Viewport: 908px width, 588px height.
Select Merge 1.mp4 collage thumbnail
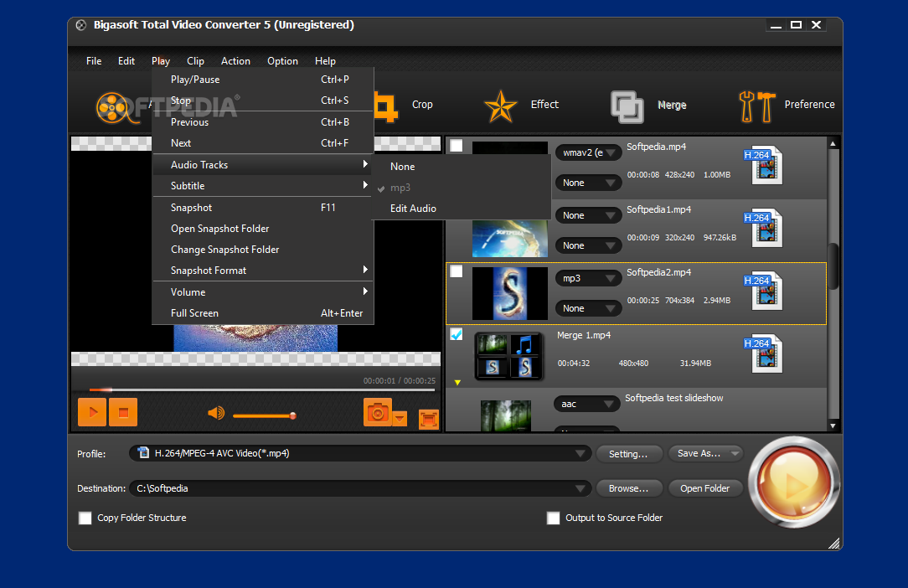point(509,356)
